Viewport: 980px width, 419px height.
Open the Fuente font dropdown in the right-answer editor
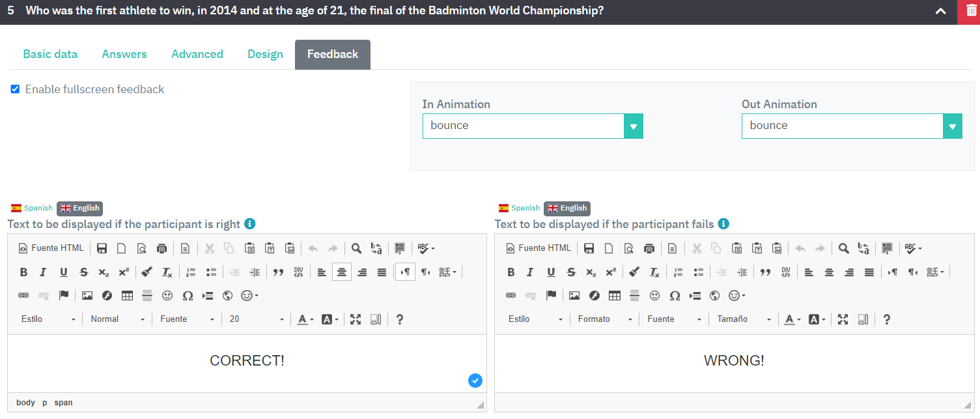click(x=188, y=319)
